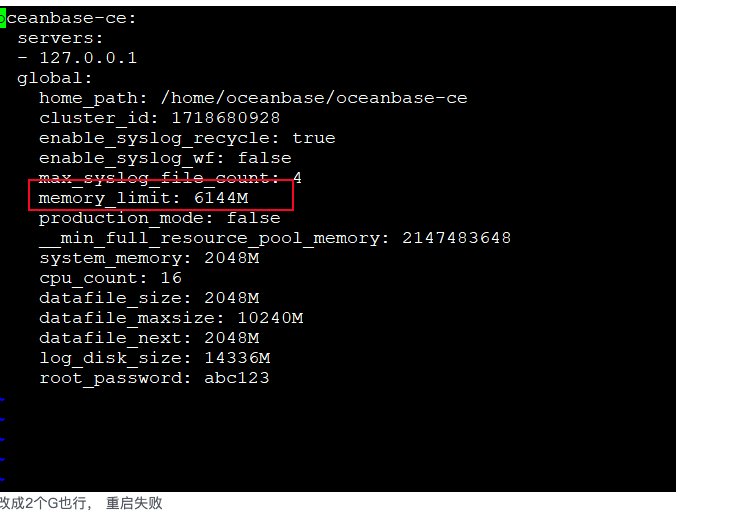Click the datafile_maxsize 10240M value
This screenshot has width=741, height=520.
[270, 318]
